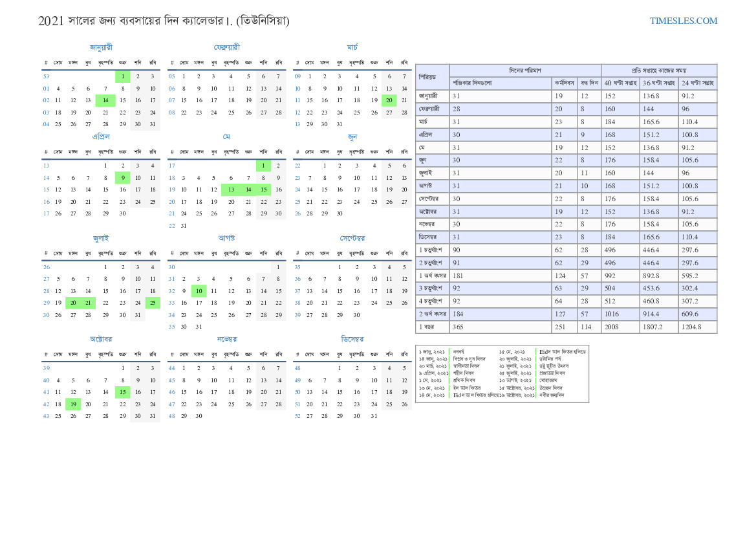756x535 pixels.
Task: Click the highlighted April 9 date
Action: [x=122, y=178]
